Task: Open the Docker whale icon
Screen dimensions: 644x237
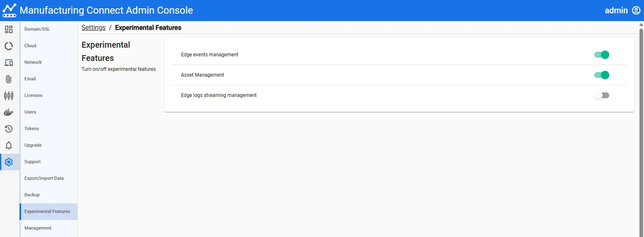Action: 9,112
